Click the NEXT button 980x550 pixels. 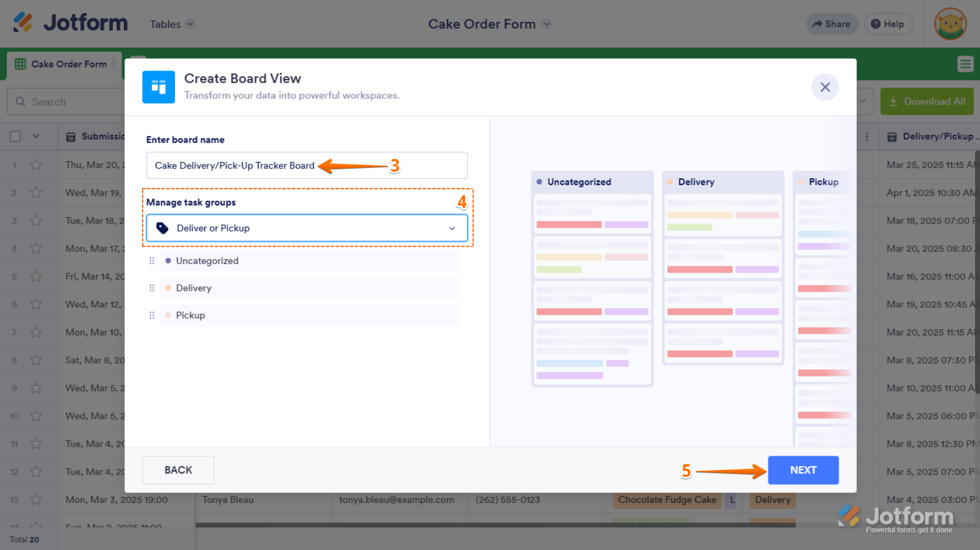pyautogui.click(x=803, y=470)
